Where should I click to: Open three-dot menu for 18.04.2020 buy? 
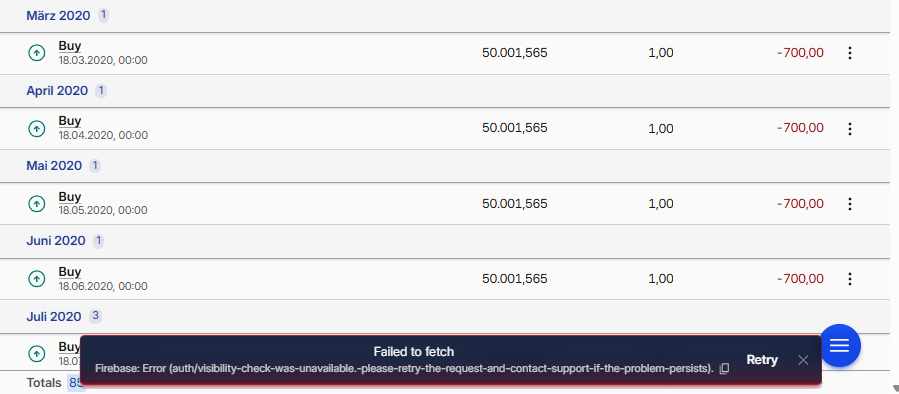(850, 128)
